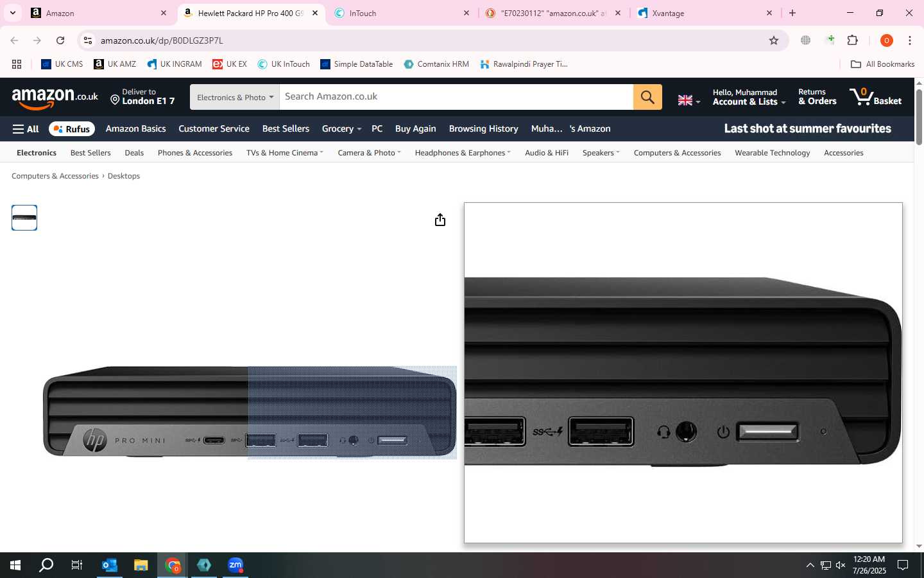
Task: Open a new tab with plus button
Action: click(792, 13)
